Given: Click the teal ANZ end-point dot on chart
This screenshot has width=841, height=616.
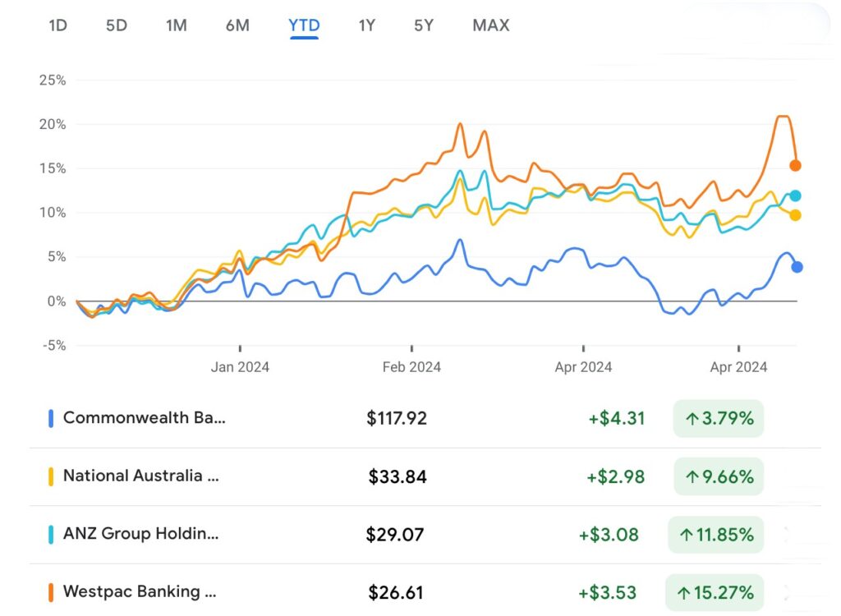Looking at the screenshot, I should coord(795,195).
